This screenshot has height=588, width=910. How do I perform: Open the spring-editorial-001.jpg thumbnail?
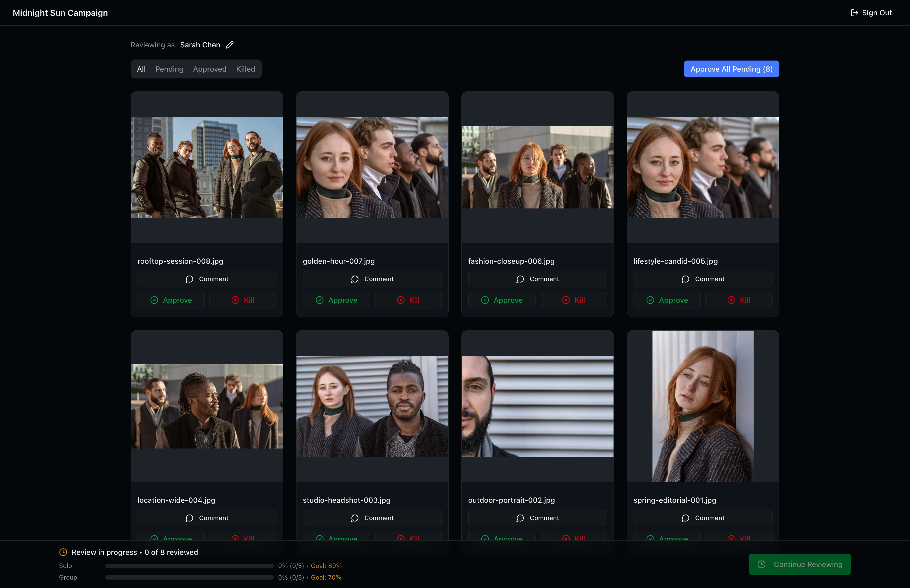click(702, 407)
